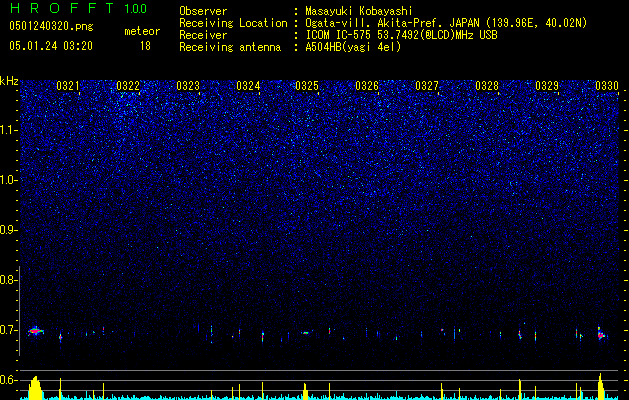Click the 0326 time marker
629x400 pixels.
pos(367,86)
